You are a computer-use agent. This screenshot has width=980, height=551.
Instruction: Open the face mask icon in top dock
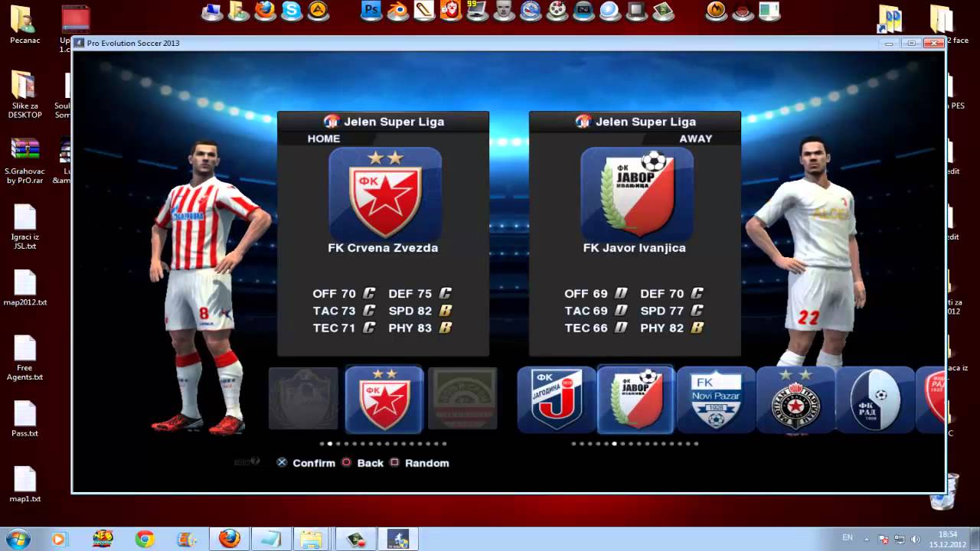[x=504, y=11]
